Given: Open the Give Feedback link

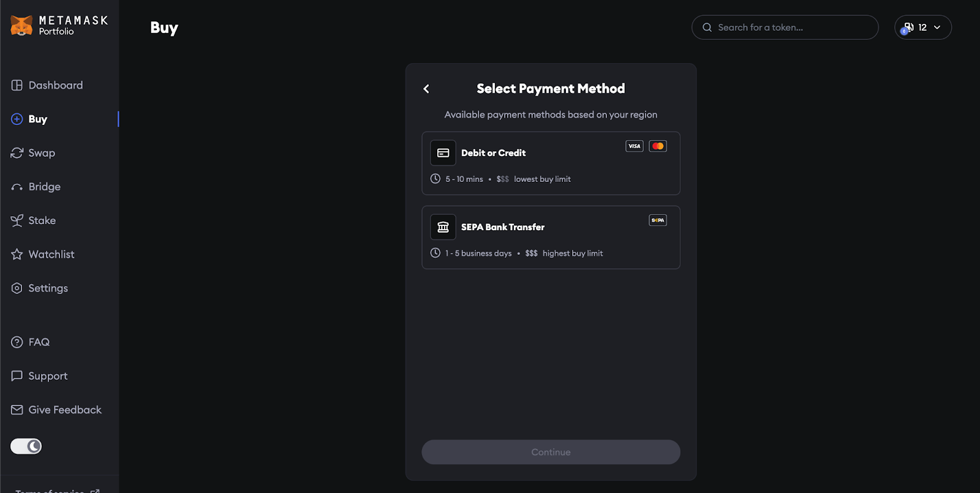Looking at the screenshot, I should point(64,410).
